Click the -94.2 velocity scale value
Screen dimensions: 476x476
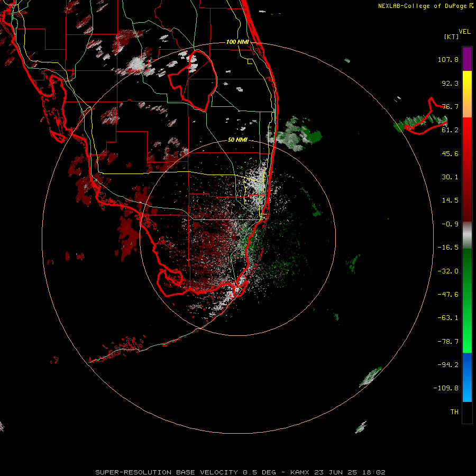coord(448,364)
